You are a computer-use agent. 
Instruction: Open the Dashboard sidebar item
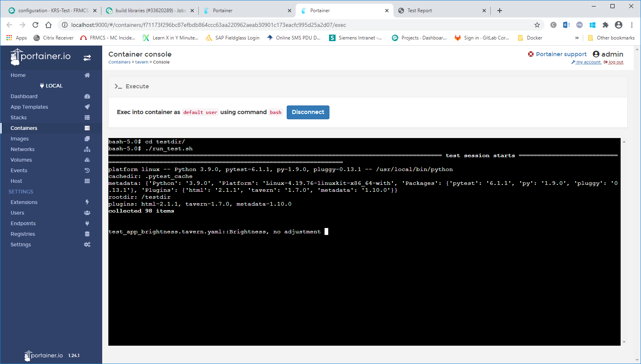[51, 96]
